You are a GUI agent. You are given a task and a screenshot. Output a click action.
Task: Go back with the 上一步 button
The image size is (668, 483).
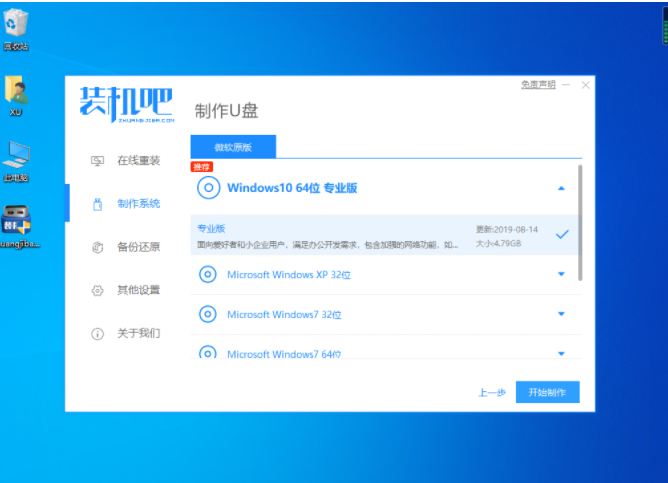491,392
